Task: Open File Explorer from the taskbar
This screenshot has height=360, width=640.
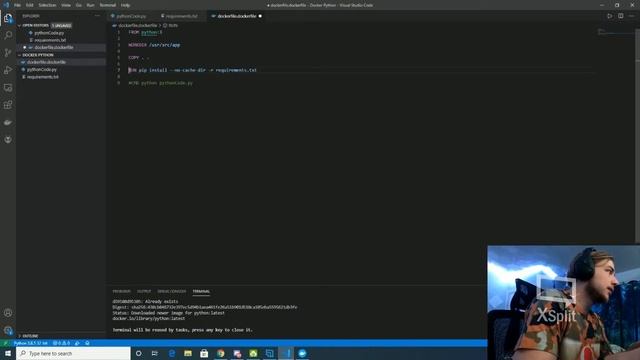Action: pos(188,353)
